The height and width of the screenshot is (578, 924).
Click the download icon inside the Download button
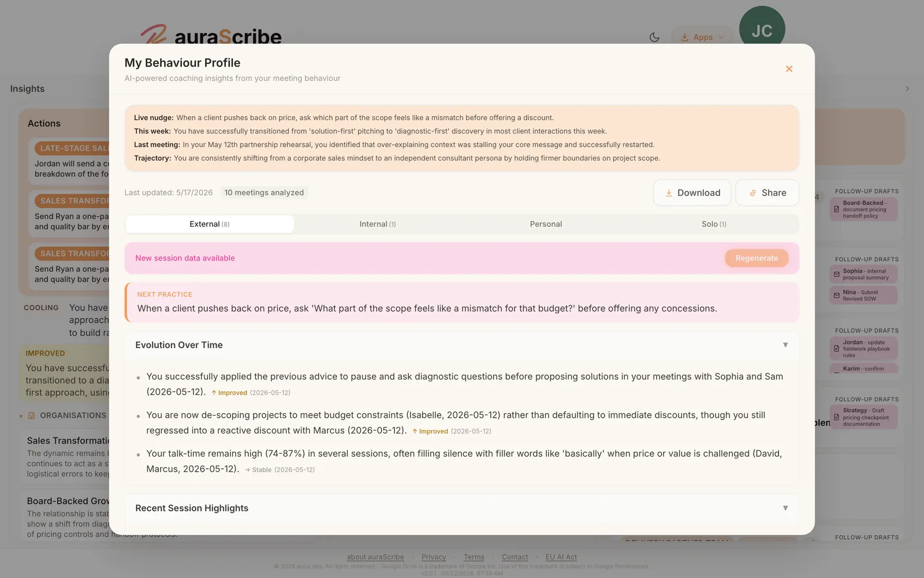point(669,193)
